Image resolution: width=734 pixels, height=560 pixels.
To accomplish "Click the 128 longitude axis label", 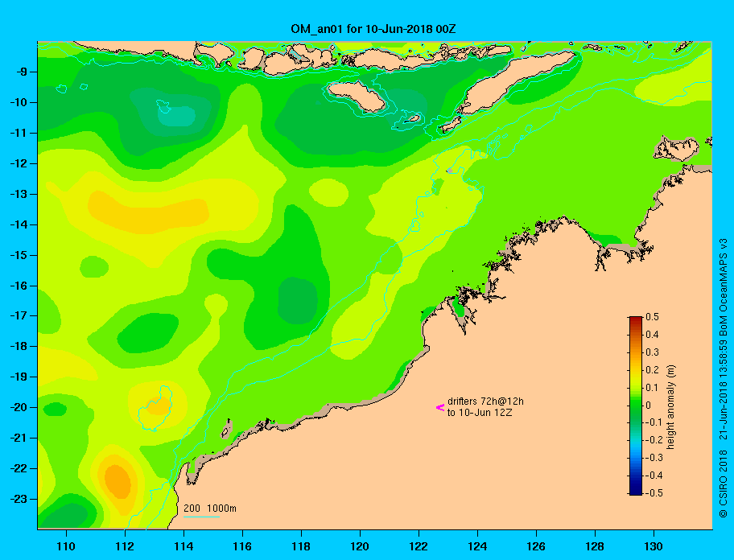I will [595, 546].
